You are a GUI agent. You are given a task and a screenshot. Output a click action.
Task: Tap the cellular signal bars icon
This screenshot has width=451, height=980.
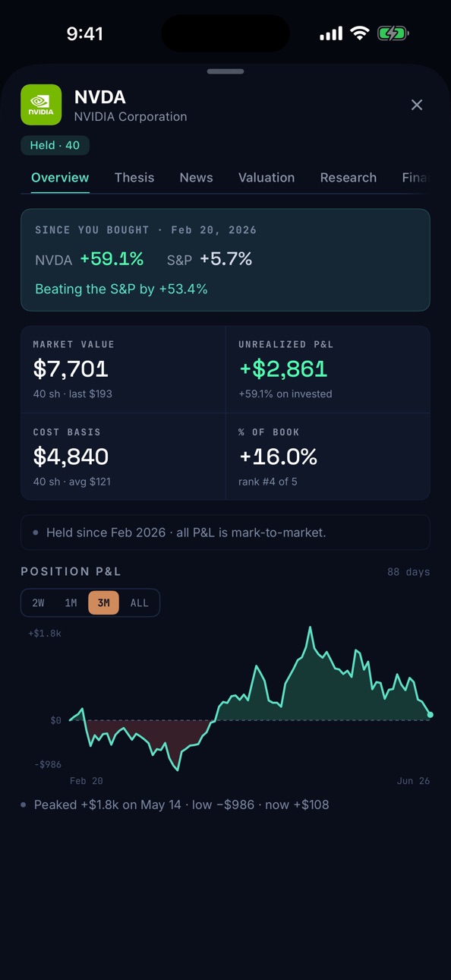(331, 33)
